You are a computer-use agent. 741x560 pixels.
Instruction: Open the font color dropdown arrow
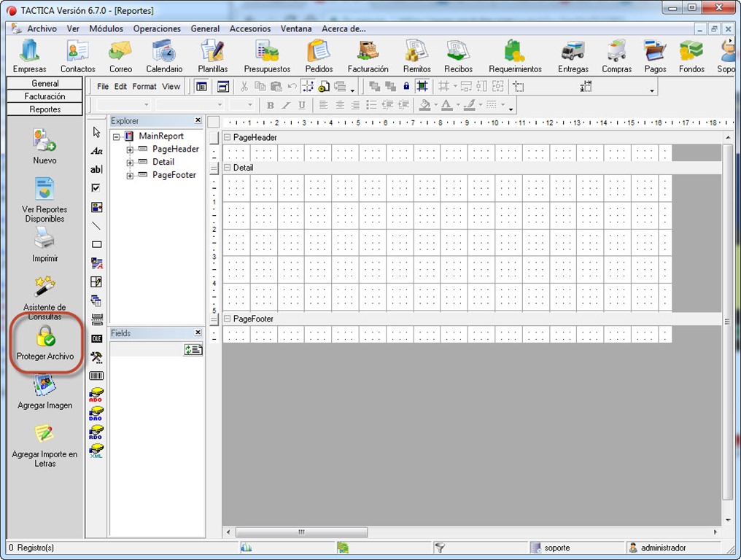click(x=458, y=105)
